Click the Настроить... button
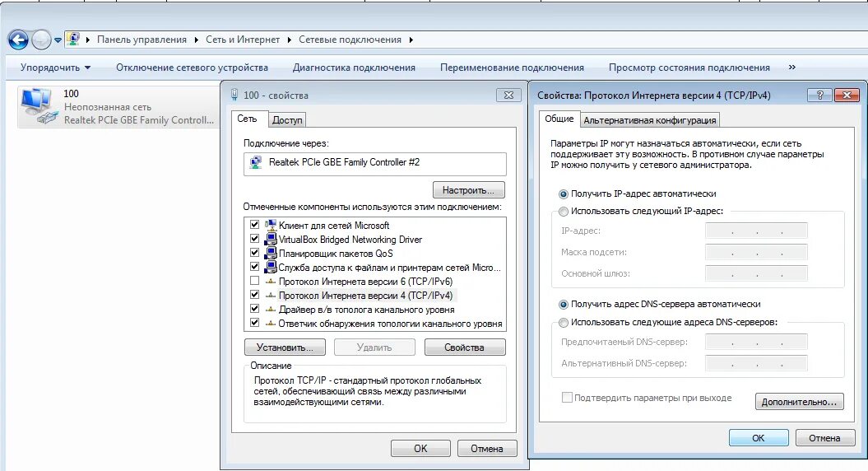868x471 pixels. [x=468, y=190]
